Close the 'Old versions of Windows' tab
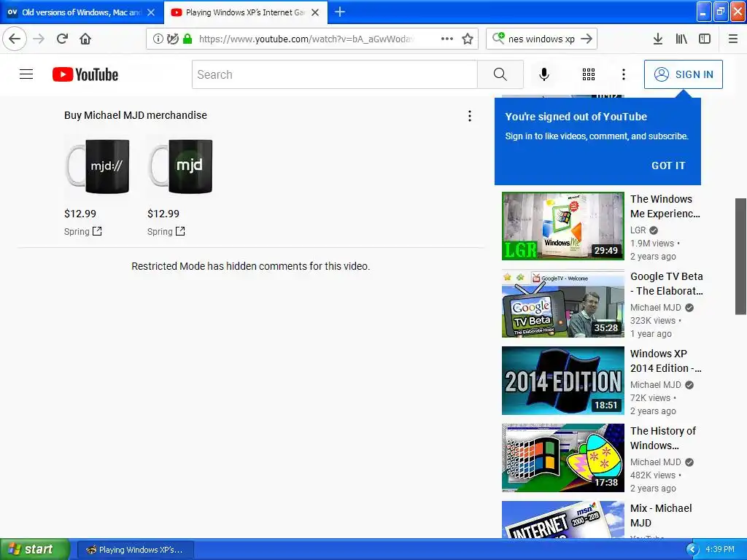 tap(151, 12)
